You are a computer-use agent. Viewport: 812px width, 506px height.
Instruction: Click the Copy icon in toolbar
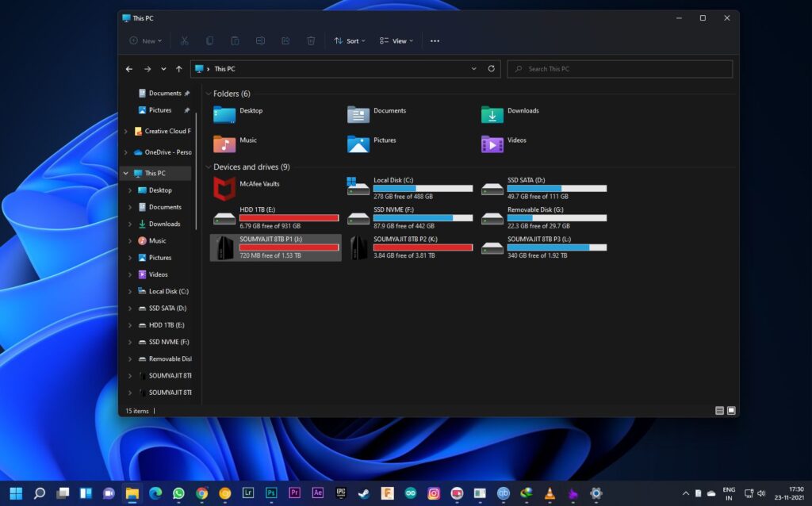(209, 41)
